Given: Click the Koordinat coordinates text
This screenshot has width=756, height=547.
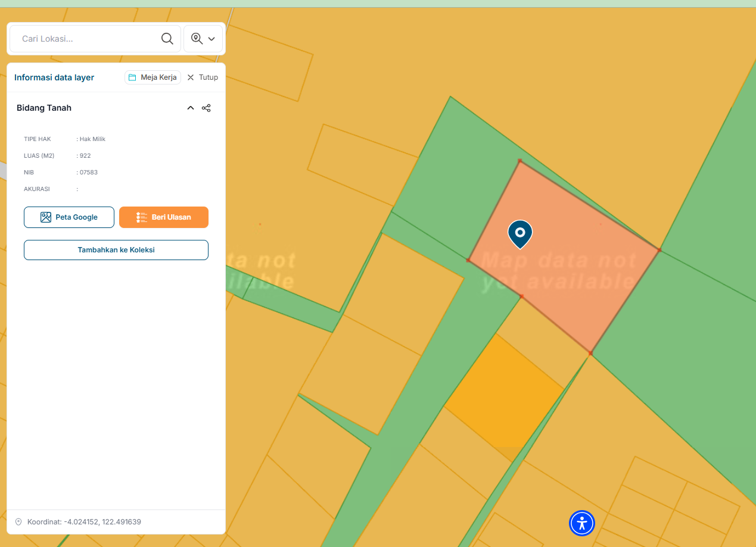Looking at the screenshot, I should (x=84, y=522).
